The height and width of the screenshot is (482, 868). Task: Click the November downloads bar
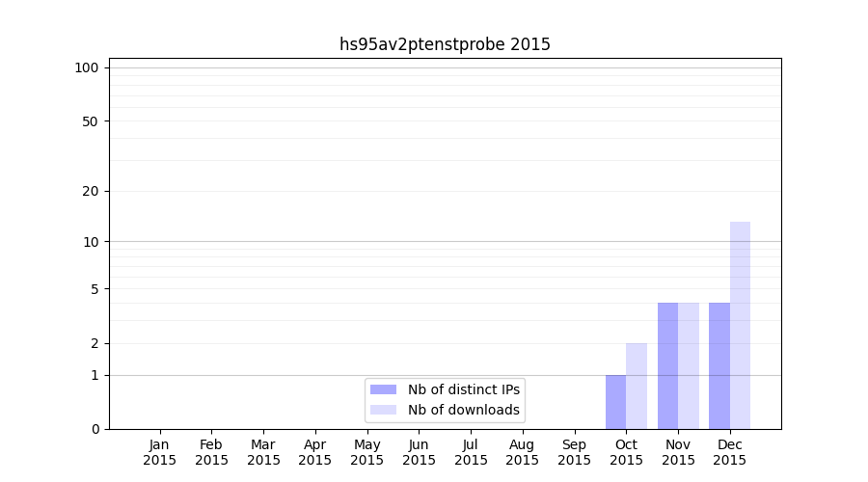pos(689,366)
